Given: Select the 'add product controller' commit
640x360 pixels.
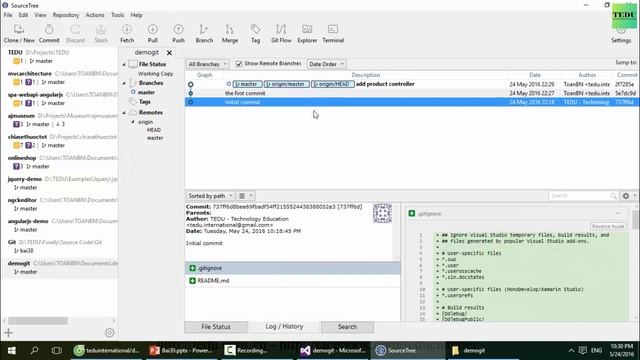Looking at the screenshot, I should (x=411, y=84).
